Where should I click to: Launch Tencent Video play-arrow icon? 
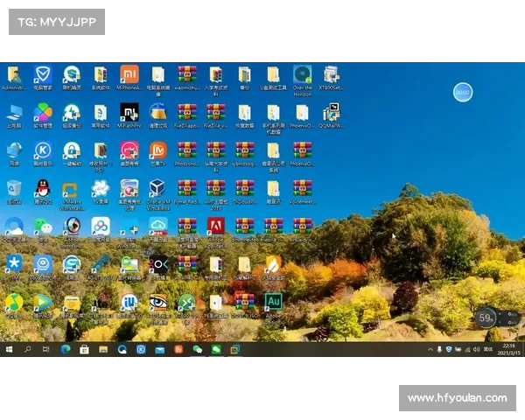pos(43,302)
